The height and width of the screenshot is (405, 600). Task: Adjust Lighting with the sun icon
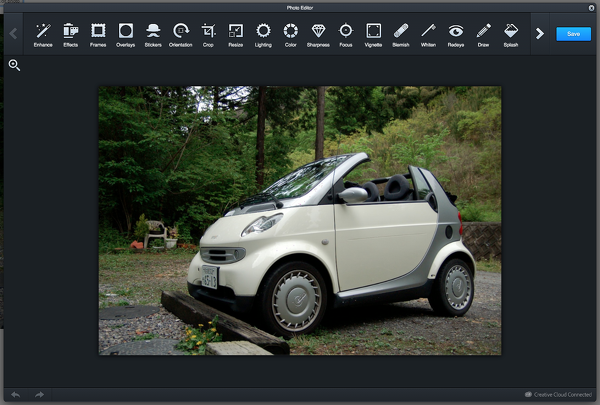click(263, 35)
